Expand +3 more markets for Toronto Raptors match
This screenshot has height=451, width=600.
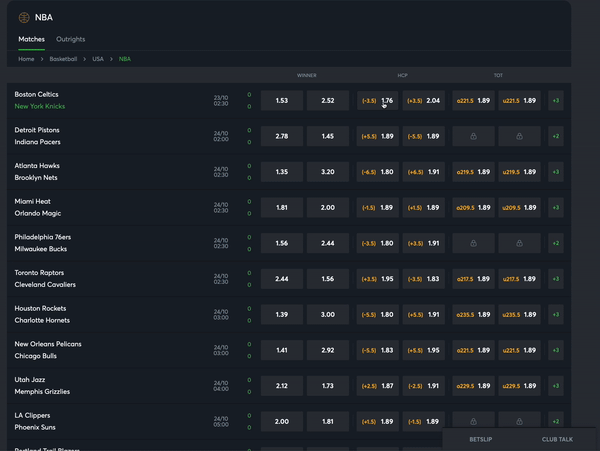556,279
